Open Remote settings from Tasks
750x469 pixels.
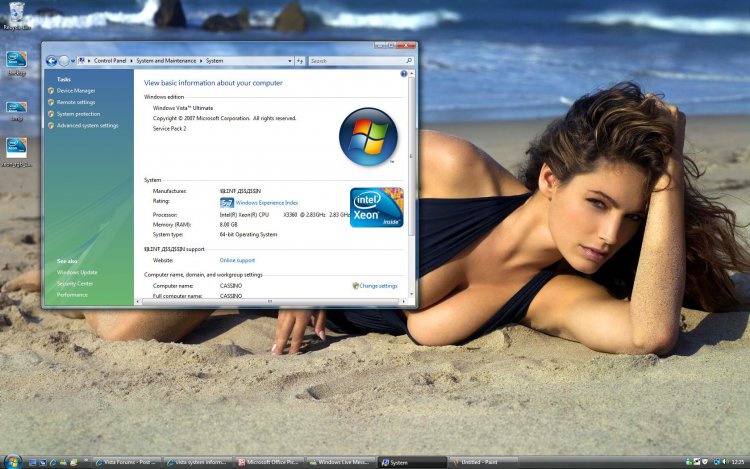(x=76, y=102)
